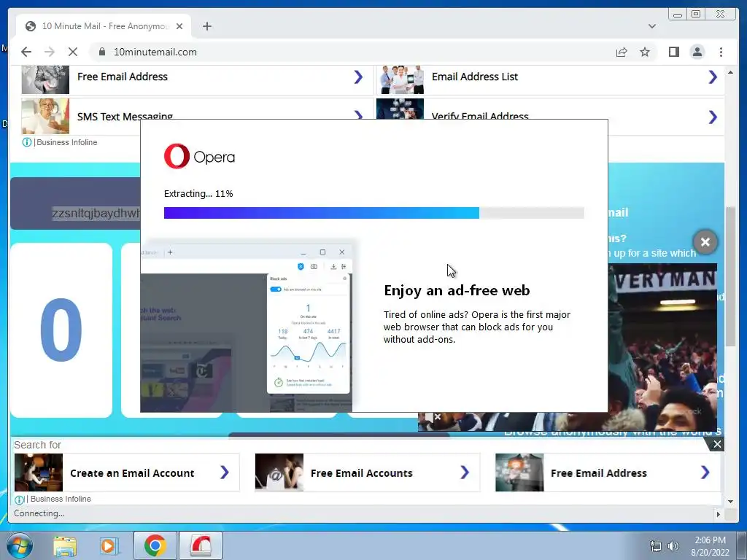Click the horizontal scroll right arrow
The width and height of the screenshot is (747, 560).
point(719,514)
